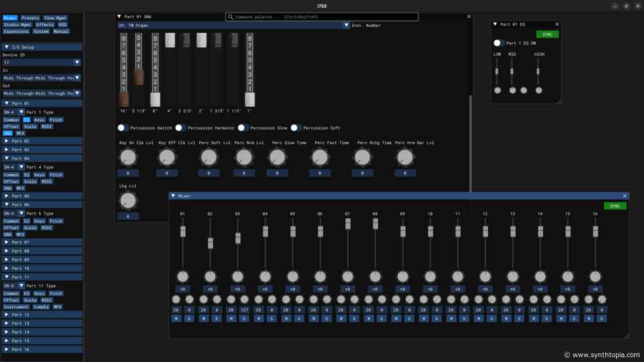Open the Part 1 Type dropdown
This screenshot has width=644, height=362.
click(21, 112)
